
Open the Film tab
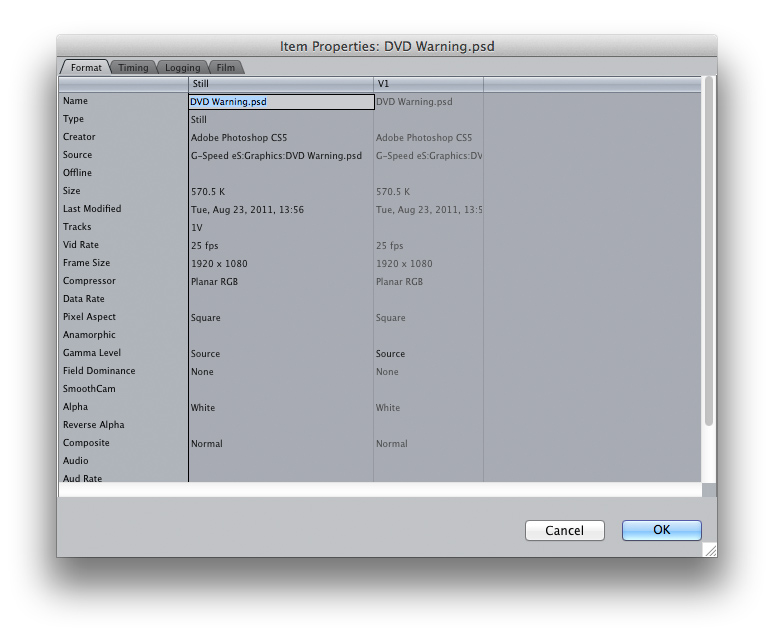[226, 68]
